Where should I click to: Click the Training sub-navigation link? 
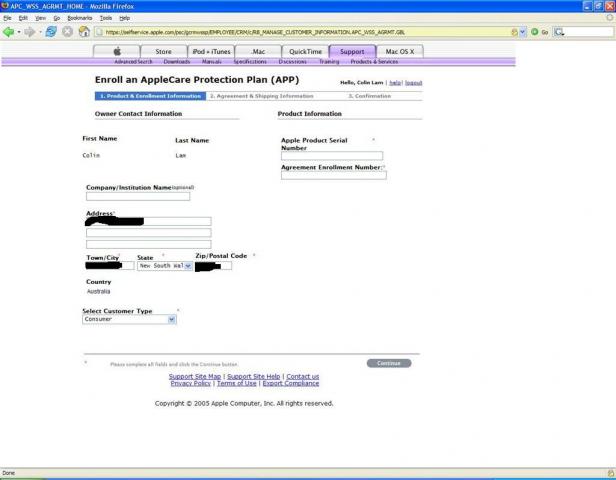click(x=329, y=62)
